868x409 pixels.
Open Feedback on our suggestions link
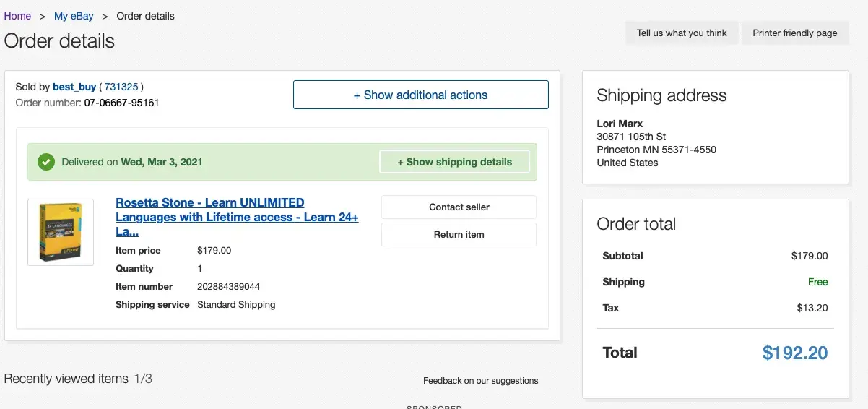480,380
